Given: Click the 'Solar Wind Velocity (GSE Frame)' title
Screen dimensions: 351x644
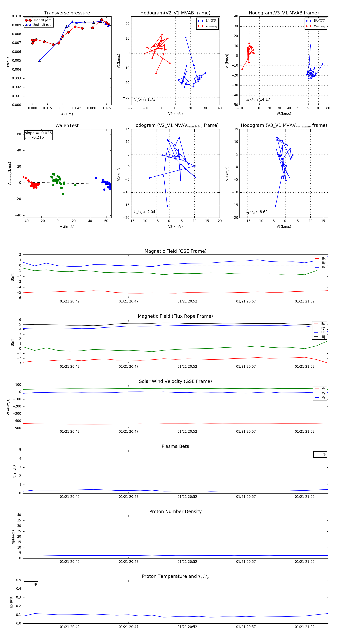Looking at the screenshot, I should (175, 381).
